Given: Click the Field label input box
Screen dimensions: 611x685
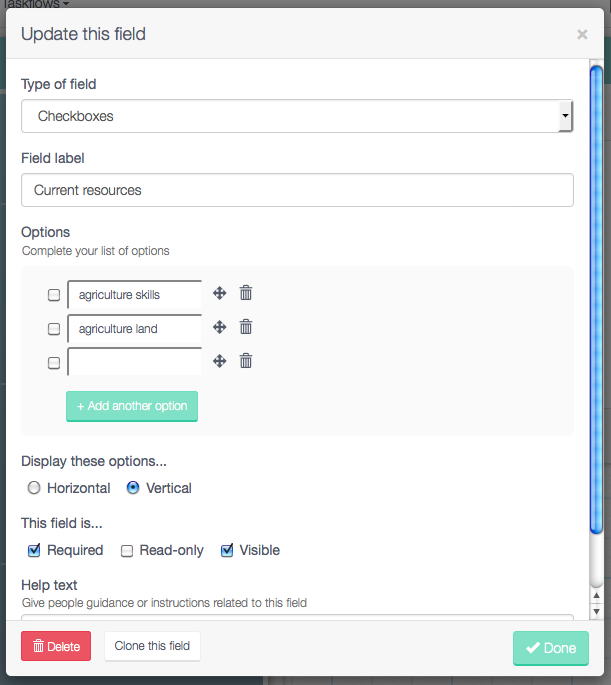Looking at the screenshot, I should click(x=297, y=190).
